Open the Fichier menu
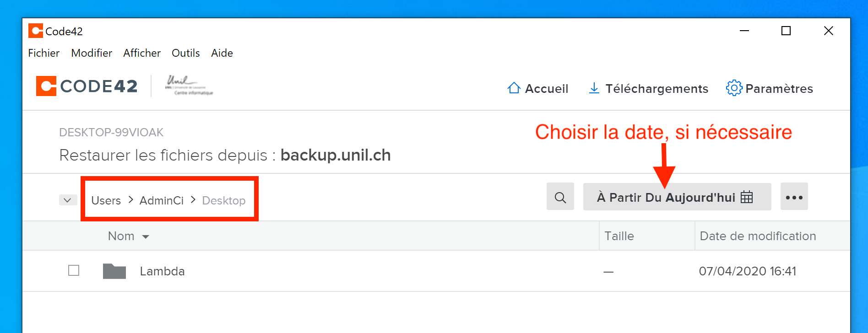This screenshot has height=333, width=868. coord(43,53)
